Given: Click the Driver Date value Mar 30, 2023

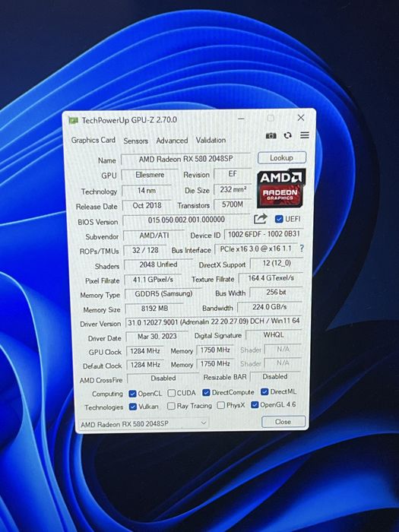Looking at the screenshot, I should coord(157,337).
